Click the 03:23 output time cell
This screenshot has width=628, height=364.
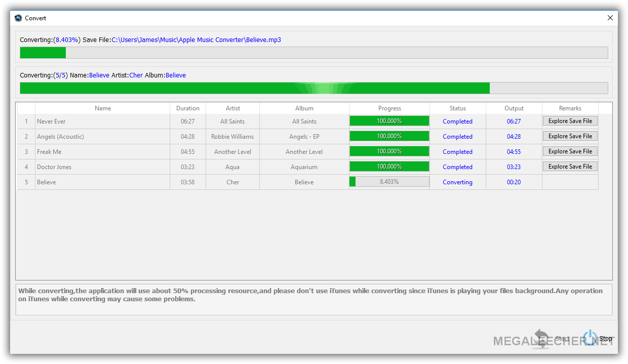point(514,167)
